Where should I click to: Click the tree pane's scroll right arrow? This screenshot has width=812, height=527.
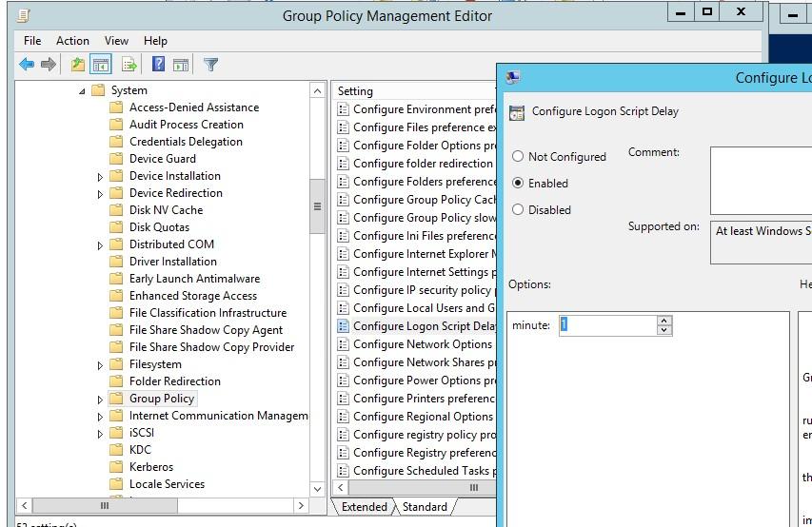click(301, 505)
